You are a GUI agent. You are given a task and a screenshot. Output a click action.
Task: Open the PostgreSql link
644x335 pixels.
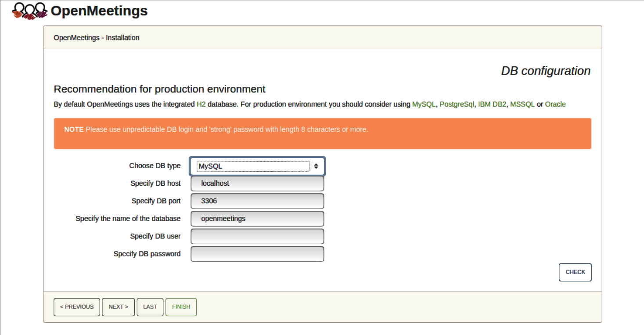457,104
